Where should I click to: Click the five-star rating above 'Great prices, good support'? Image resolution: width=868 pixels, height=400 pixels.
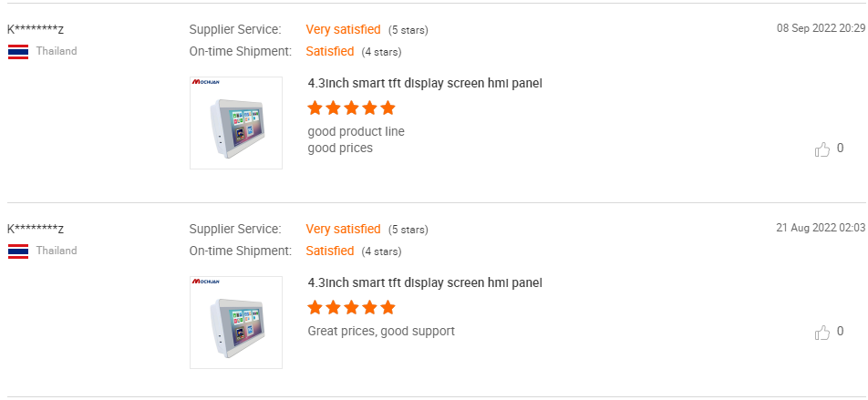352,308
